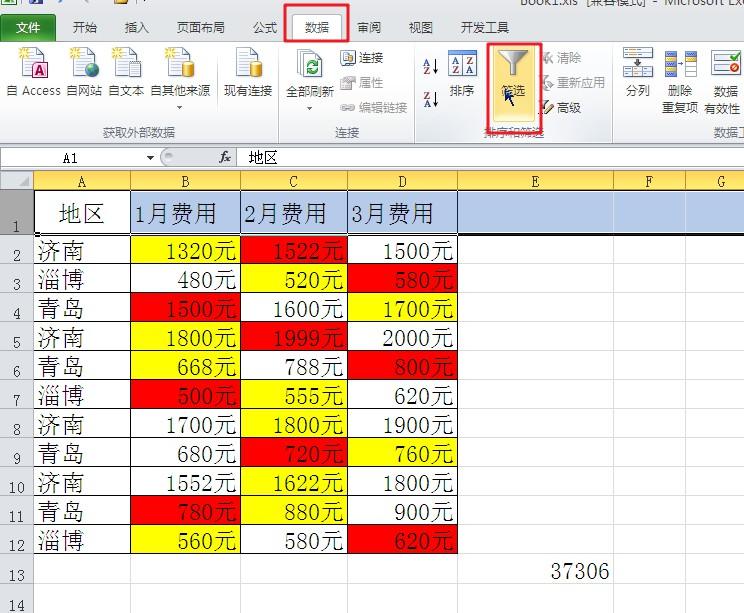This screenshot has width=744, height=613.
Task: Select the Data (数据) tab
Action: pos(317,28)
